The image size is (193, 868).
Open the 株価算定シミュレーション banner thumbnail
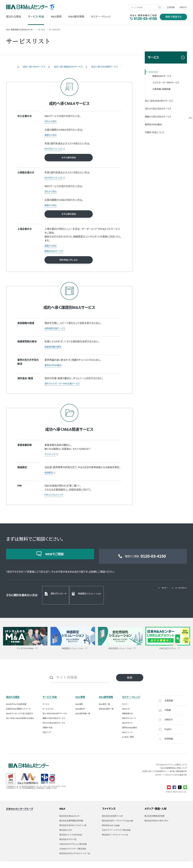[73, 636]
